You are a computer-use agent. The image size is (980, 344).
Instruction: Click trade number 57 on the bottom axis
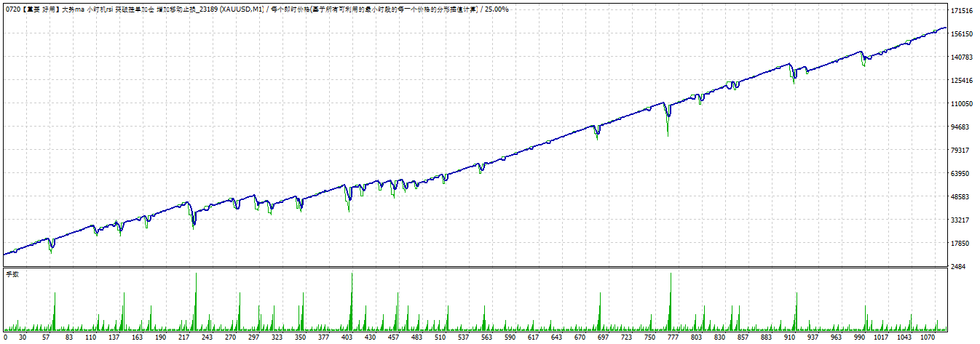click(47, 337)
